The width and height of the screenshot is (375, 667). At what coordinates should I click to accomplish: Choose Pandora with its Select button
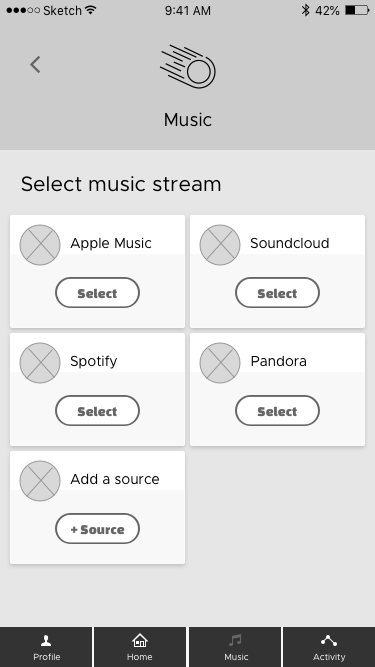click(x=277, y=410)
